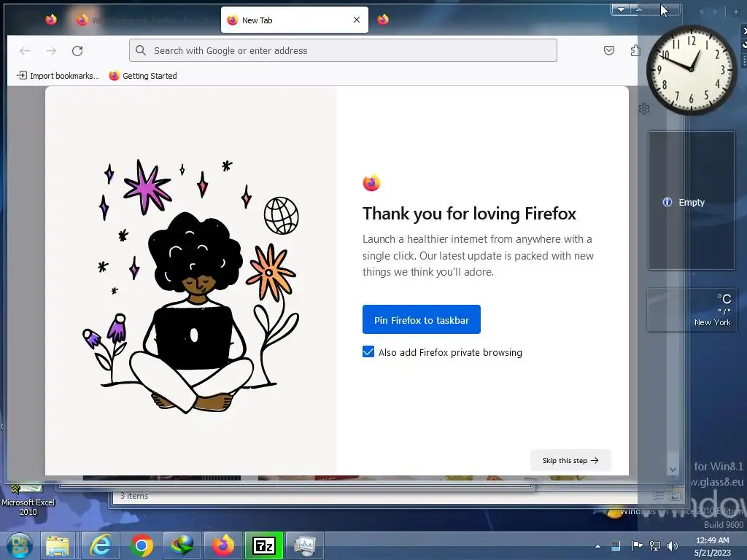
Task: Open 7-Zip from the taskbar
Action: (x=264, y=545)
